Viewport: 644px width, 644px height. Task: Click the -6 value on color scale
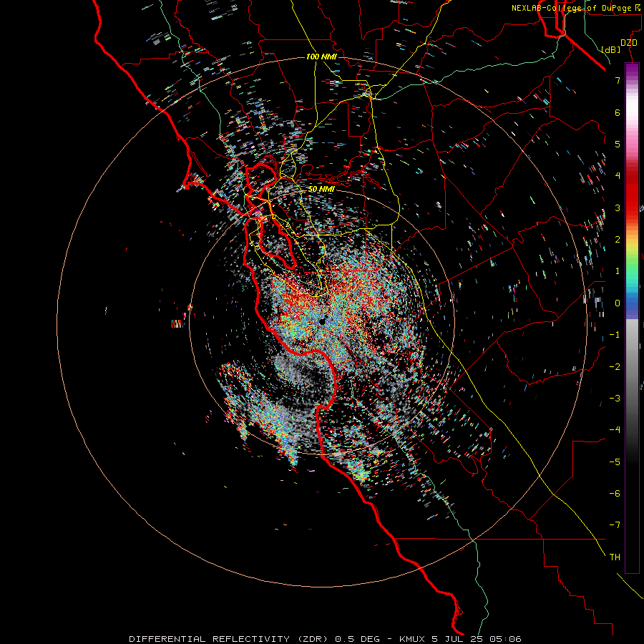pyautogui.click(x=615, y=494)
